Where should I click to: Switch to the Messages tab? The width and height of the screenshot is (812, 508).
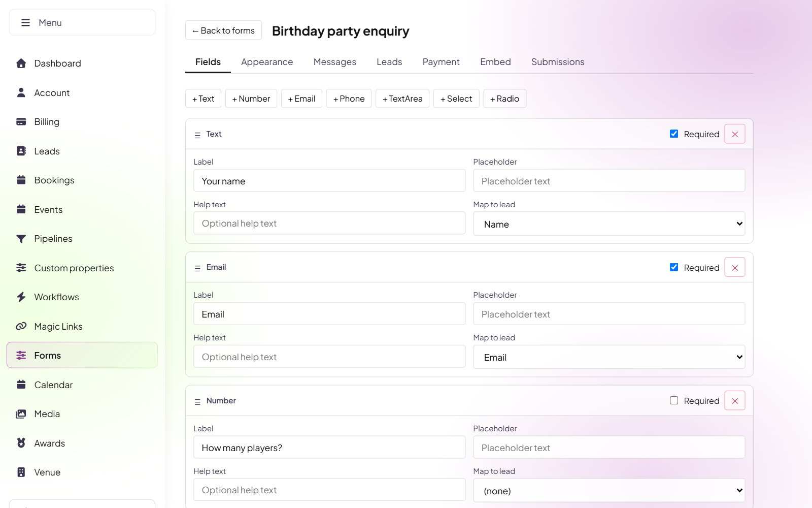(335, 62)
